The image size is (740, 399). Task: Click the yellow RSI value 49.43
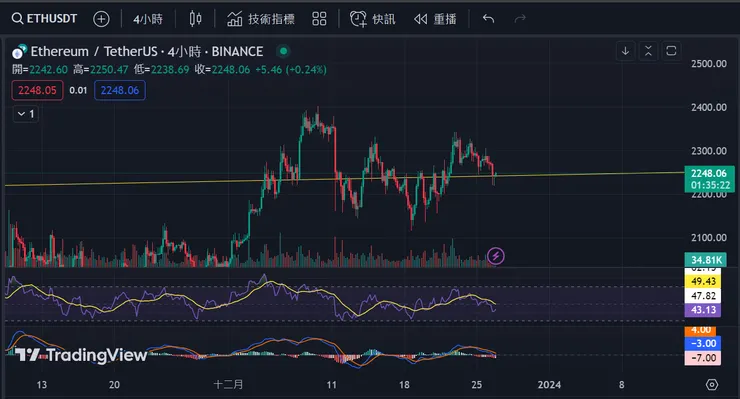coord(703,281)
